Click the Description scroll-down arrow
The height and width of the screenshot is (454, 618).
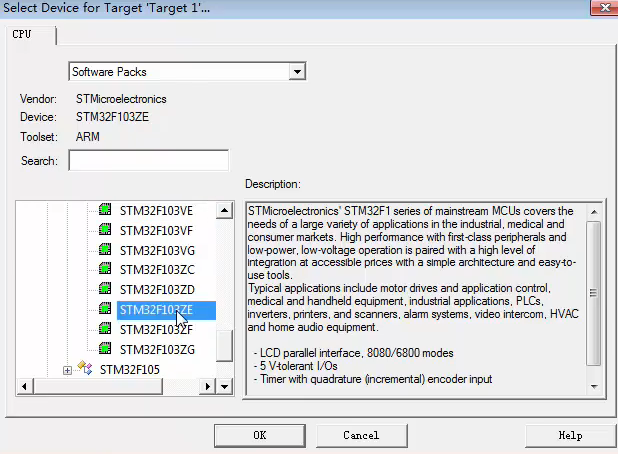594,387
